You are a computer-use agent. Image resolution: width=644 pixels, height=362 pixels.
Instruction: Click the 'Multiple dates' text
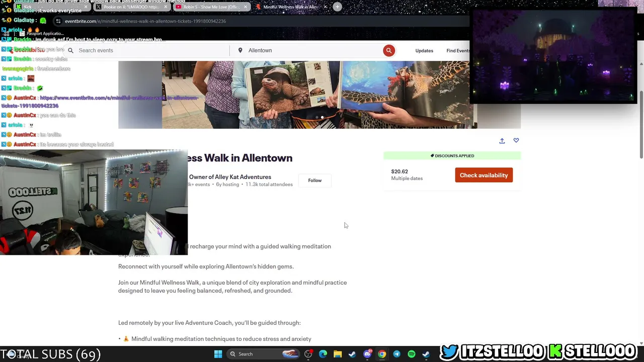[407, 178]
